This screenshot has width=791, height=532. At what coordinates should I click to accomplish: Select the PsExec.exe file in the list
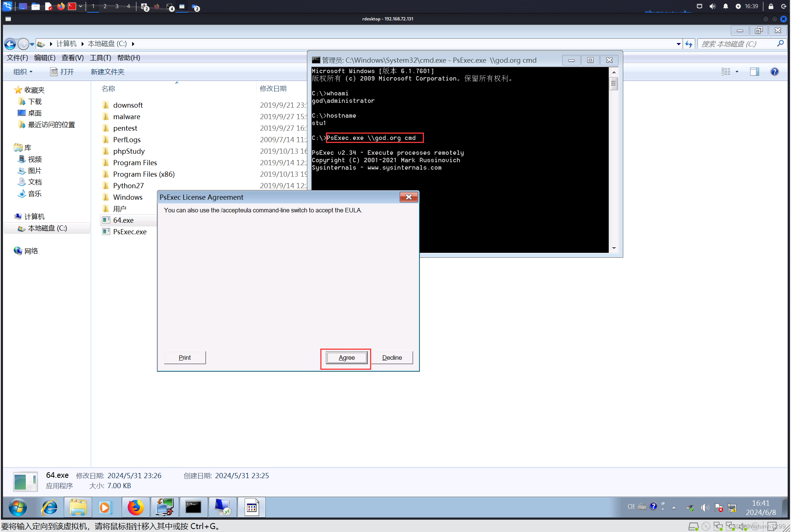(x=130, y=232)
